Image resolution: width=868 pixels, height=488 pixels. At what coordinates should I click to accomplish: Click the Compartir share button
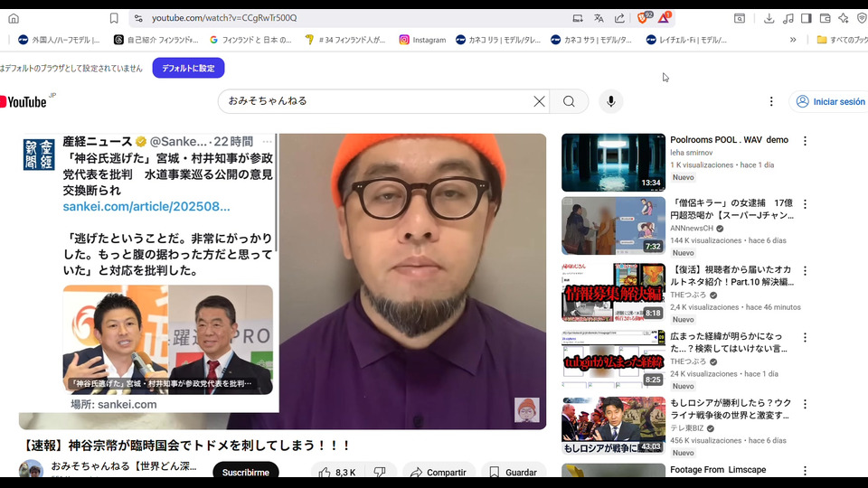[x=439, y=472]
